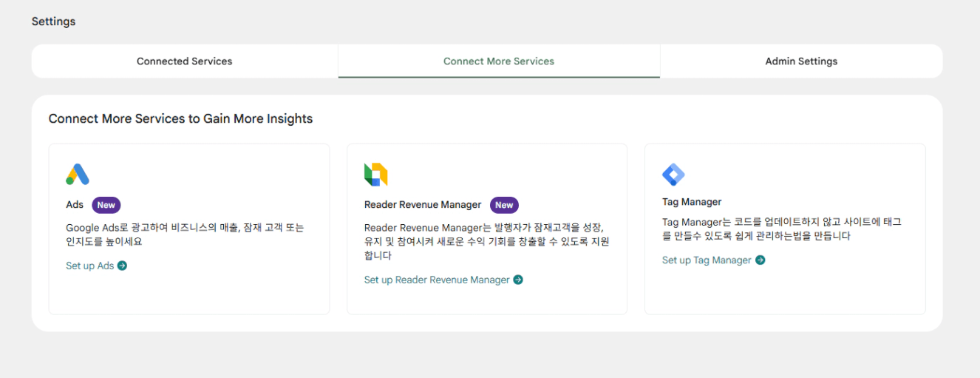The width and height of the screenshot is (980, 378).
Task: Open the Admin Settings tab
Action: pyautogui.click(x=801, y=61)
